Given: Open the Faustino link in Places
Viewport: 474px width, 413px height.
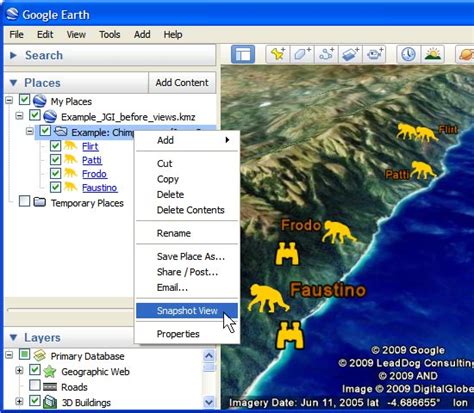Looking at the screenshot, I should tap(99, 188).
